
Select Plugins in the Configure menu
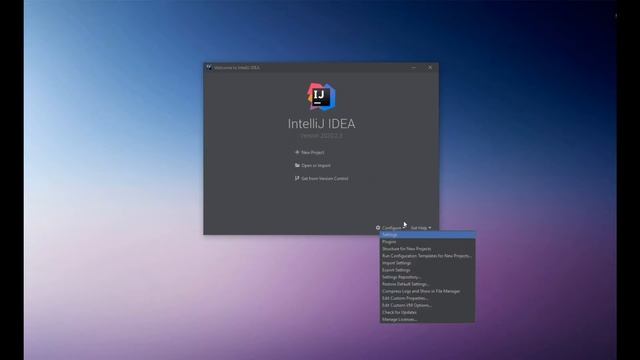(428, 242)
